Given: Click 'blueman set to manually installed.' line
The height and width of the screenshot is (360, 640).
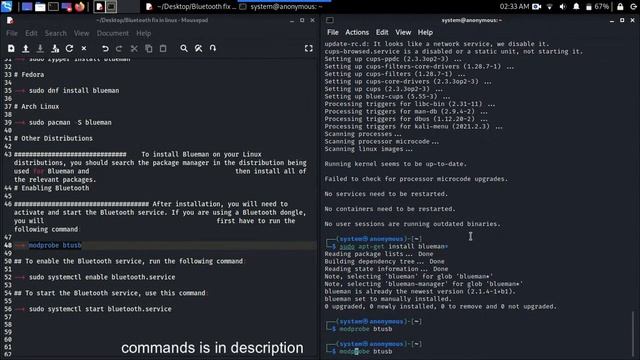Looking at the screenshot, I should pos(388,299).
